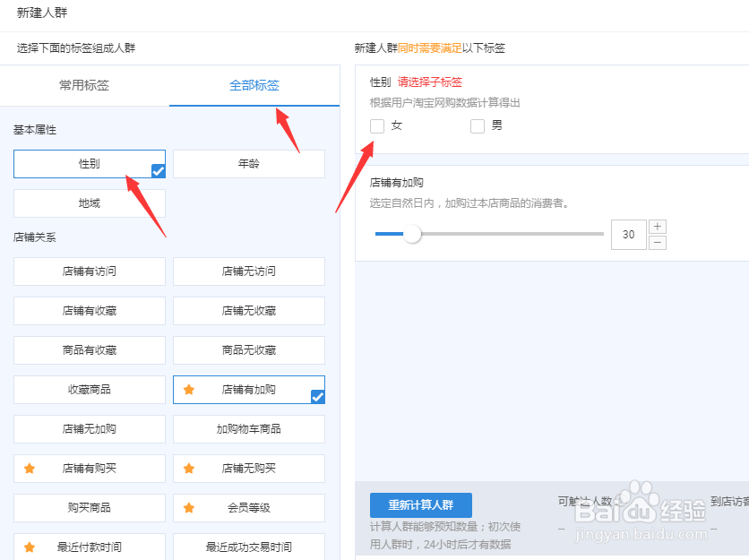This screenshot has width=749, height=560.
Task: Click the star icon on 店铺有加购
Action: click(188, 390)
